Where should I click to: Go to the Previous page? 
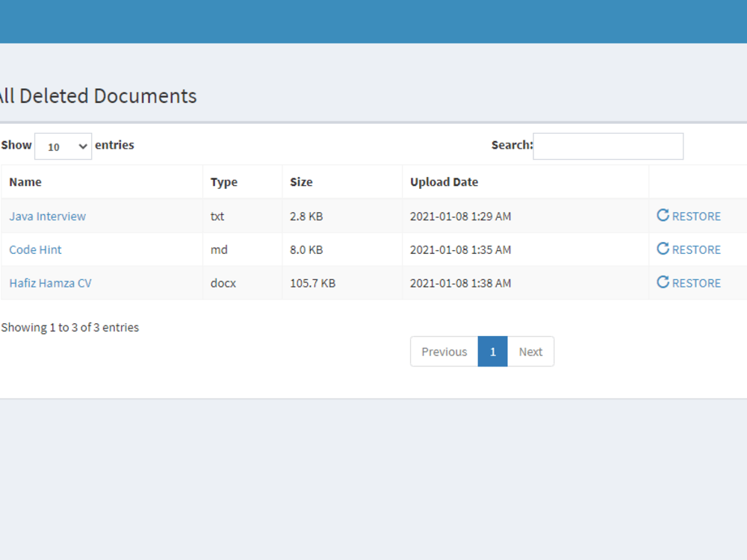click(x=444, y=352)
